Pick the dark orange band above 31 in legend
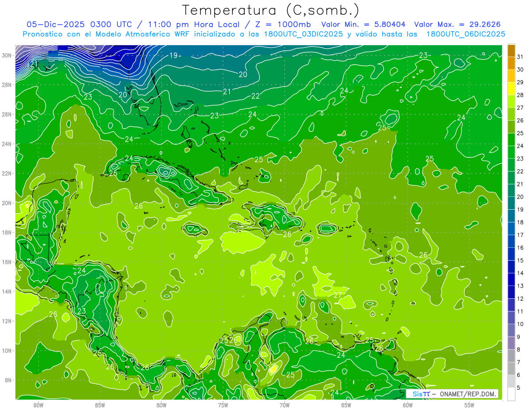The height and width of the screenshot is (411, 532). pyautogui.click(x=511, y=51)
